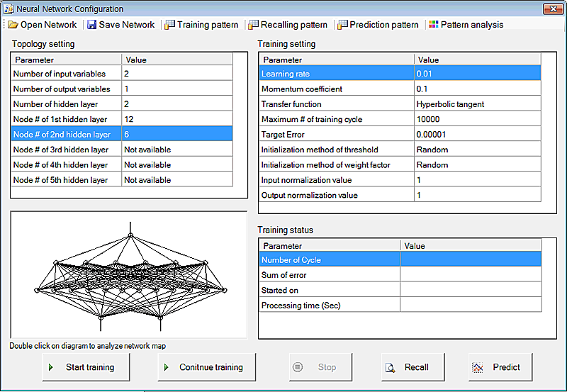Select Initialization method of threshold value
The image size is (567, 392).
[477, 150]
